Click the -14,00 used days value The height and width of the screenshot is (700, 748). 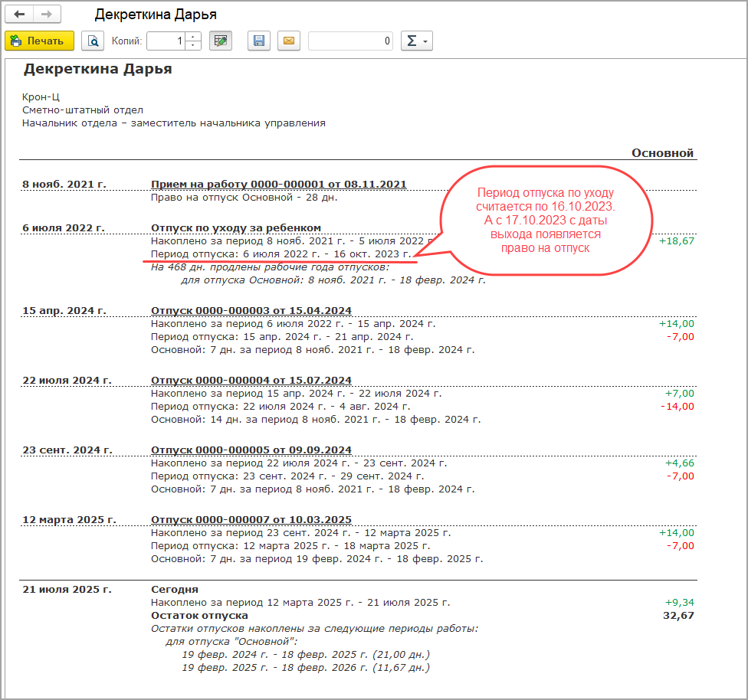pyautogui.click(x=677, y=406)
